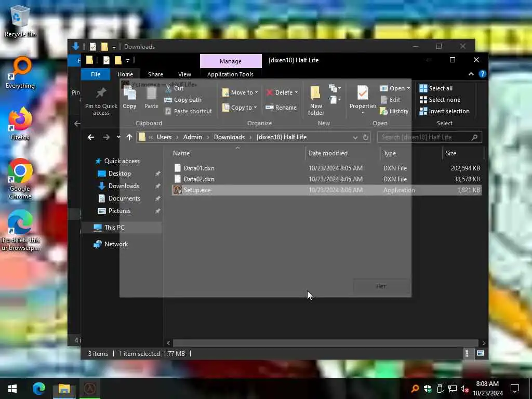Viewport: 532px width, 399px height.
Task: Open the New item dropdown icon
Action: point(335,88)
